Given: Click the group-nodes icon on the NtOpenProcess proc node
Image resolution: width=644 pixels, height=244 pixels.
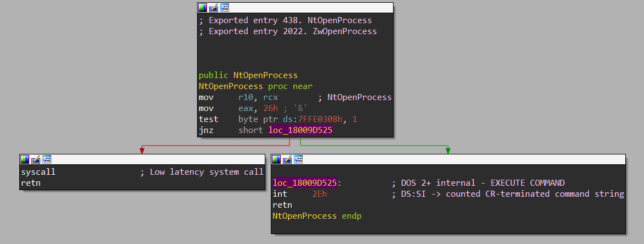Looking at the screenshot, I should [x=225, y=8].
